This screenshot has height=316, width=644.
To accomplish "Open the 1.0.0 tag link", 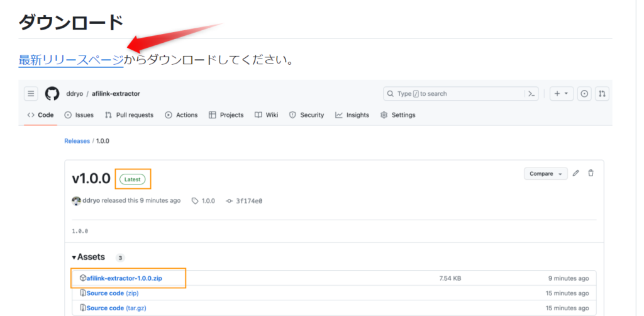I will coord(204,201).
